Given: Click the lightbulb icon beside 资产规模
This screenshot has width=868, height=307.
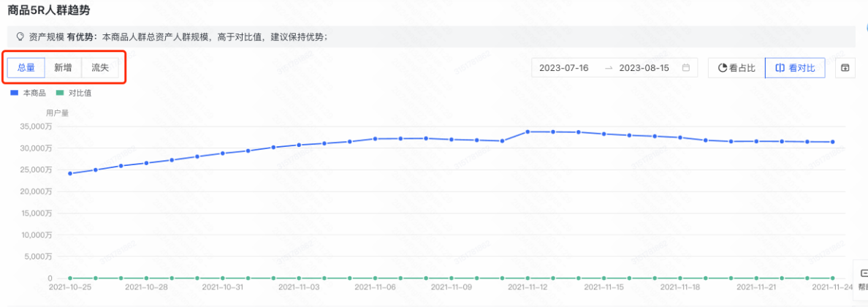Looking at the screenshot, I should (20, 36).
